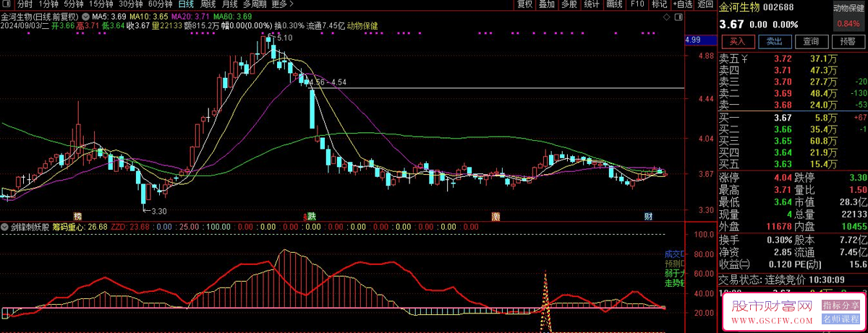The width and height of the screenshot is (868, 333).
Task: Click the 筹码重心 indicator label
Action: (x=69, y=226)
